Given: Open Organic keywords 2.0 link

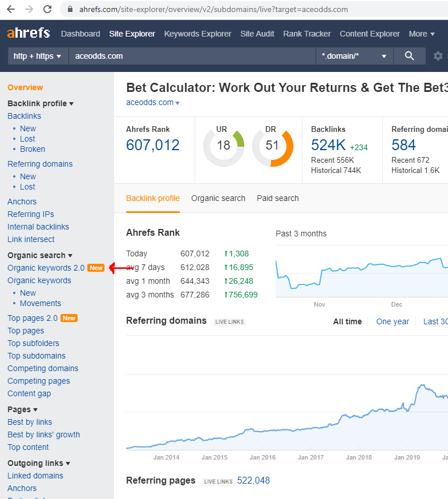Looking at the screenshot, I should (x=46, y=268).
